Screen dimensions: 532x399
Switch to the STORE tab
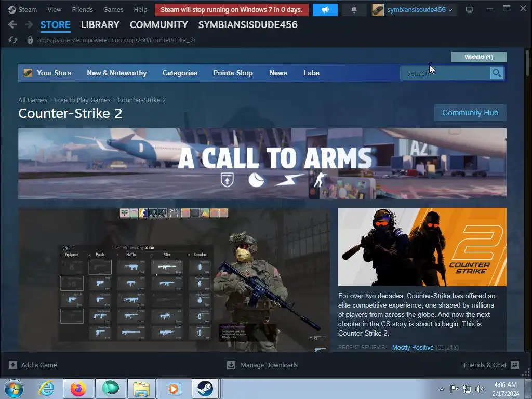(55, 25)
